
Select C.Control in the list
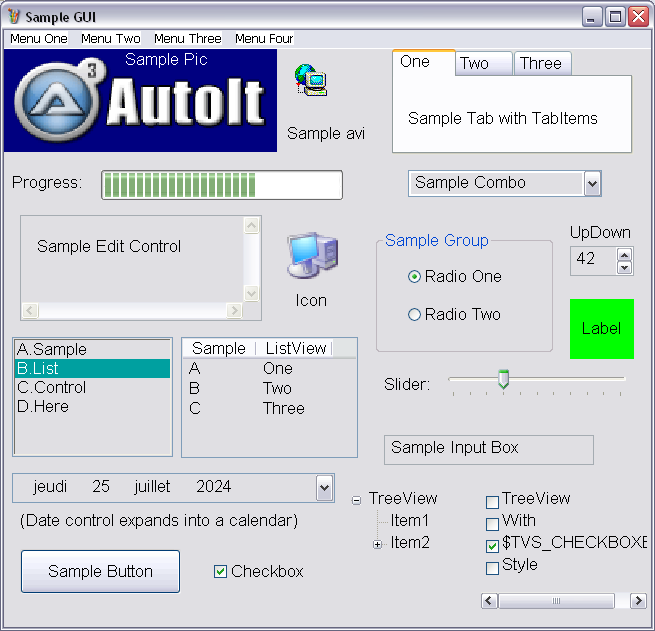pyautogui.click(x=92, y=388)
